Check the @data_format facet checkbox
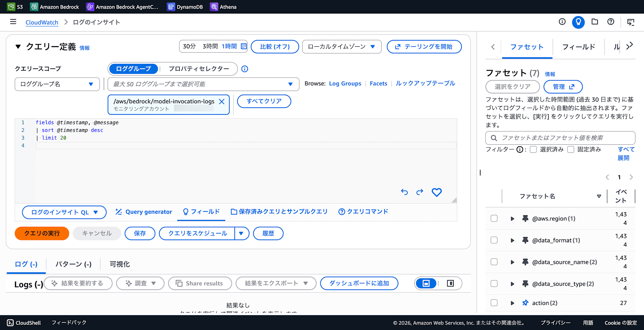Image resolution: width=644 pixels, height=330 pixels. pos(494,240)
